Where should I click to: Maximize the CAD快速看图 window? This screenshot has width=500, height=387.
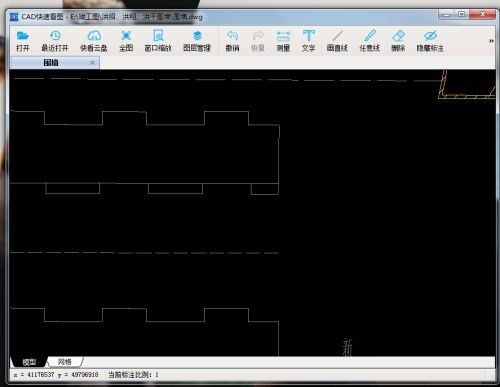[462, 14]
